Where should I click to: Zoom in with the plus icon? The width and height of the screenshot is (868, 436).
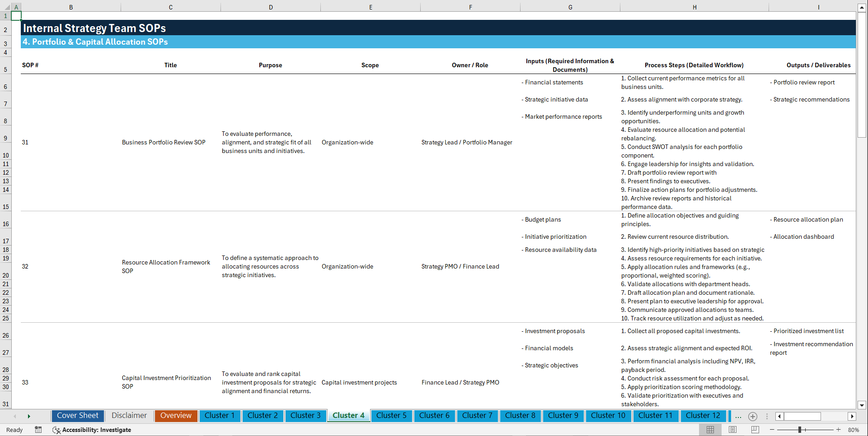[x=839, y=430]
